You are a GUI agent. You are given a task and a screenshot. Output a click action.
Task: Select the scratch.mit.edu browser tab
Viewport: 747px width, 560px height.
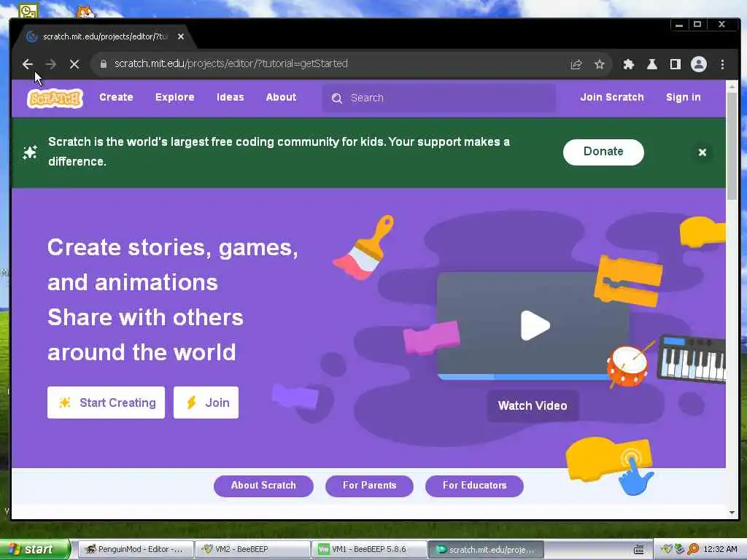click(105, 36)
